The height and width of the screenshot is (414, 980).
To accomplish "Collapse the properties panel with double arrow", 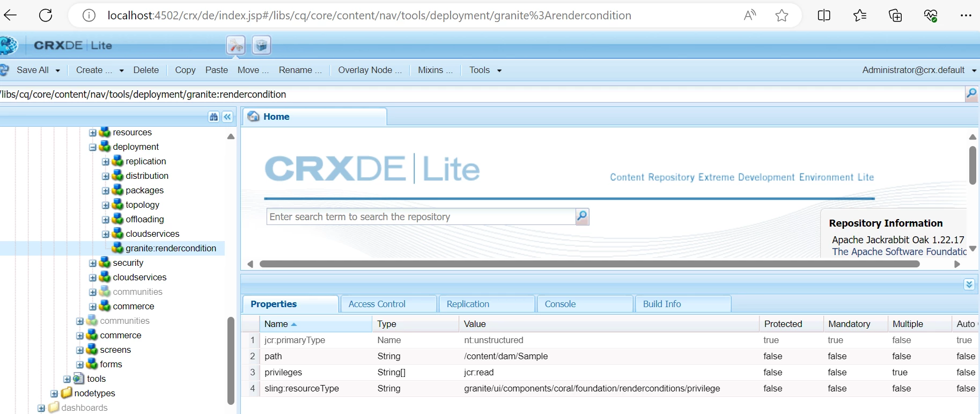I will tap(969, 284).
